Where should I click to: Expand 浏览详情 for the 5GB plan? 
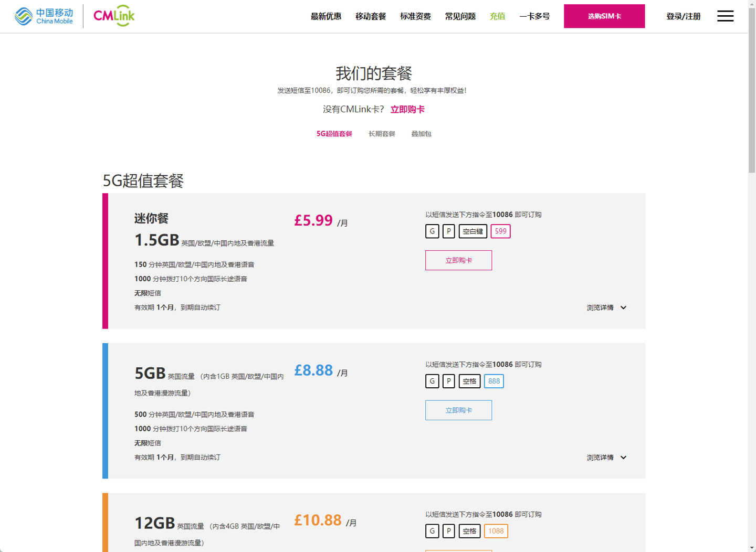(x=606, y=458)
